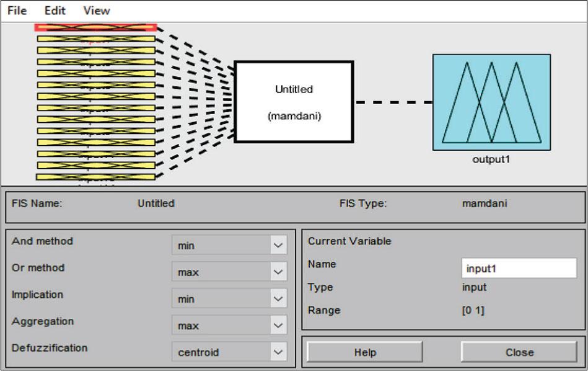Click the Name field containing input1
This screenshot has height=371, width=588.
tap(519, 269)
